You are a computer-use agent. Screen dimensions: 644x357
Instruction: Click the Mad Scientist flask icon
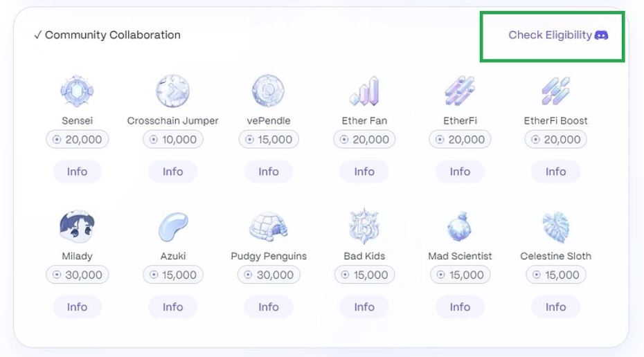click(x=460, y=226)
